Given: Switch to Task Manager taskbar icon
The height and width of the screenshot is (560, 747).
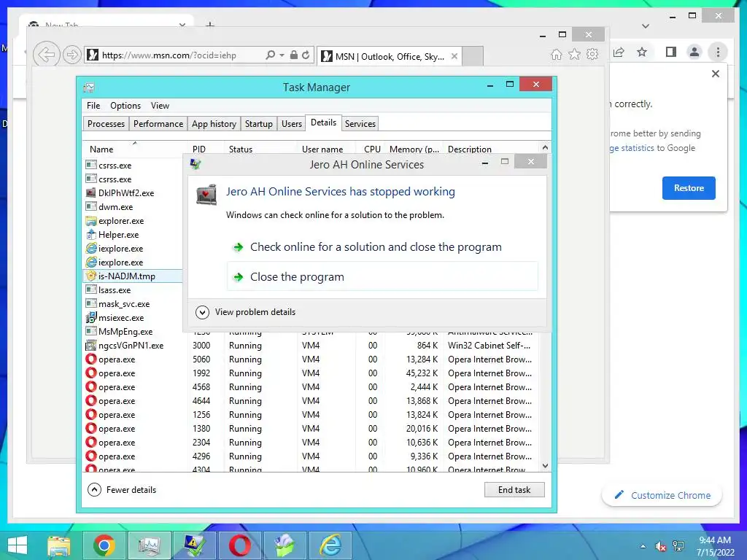Looking at the screenshot, I should point(149,545).
